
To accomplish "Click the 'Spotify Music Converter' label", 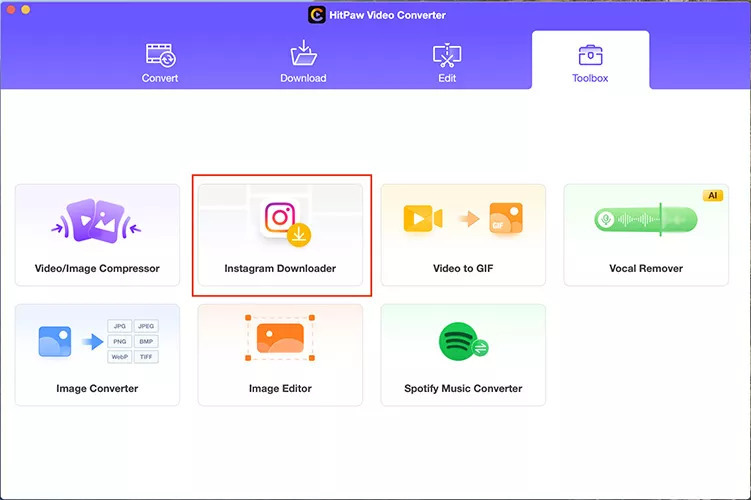I will point(463,388).
